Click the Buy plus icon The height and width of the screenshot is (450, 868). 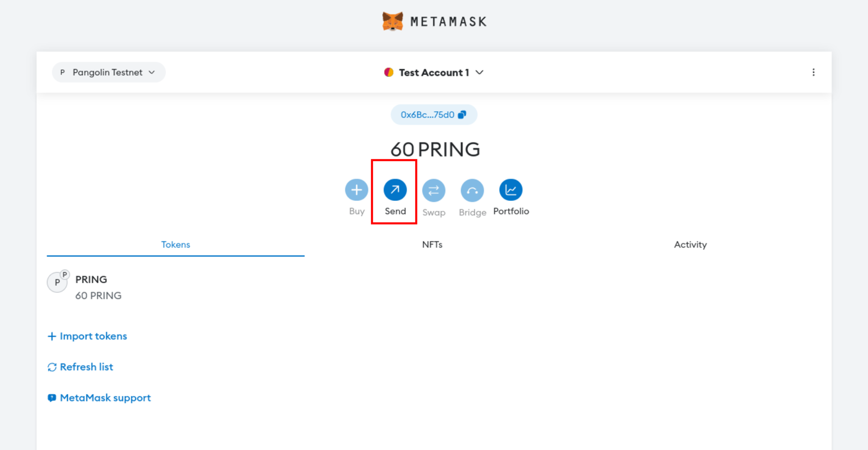(x=356, y=190)
